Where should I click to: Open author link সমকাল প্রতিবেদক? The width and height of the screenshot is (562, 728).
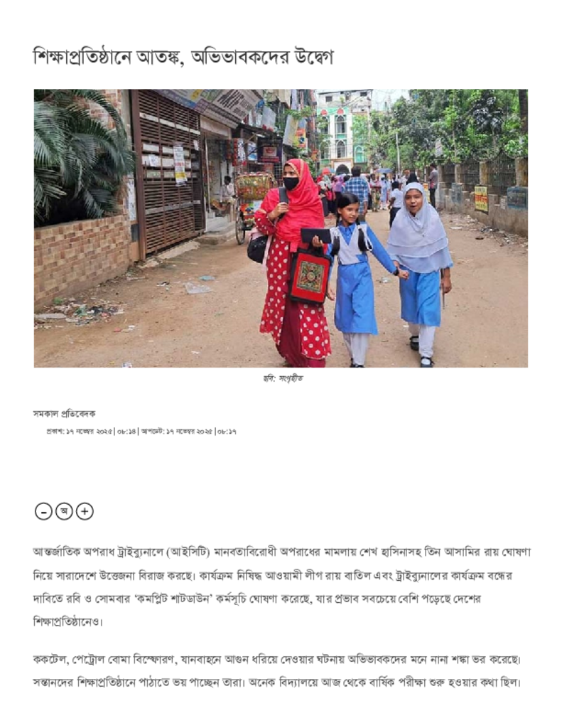64,414
